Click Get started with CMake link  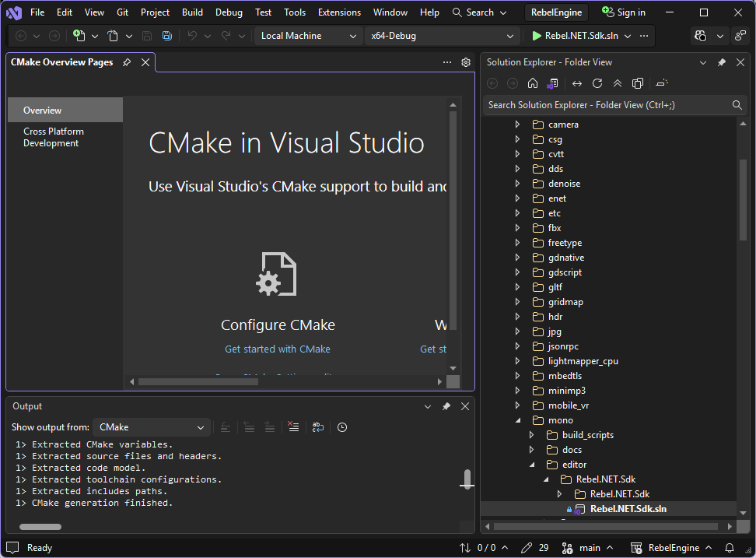[277, 349]
